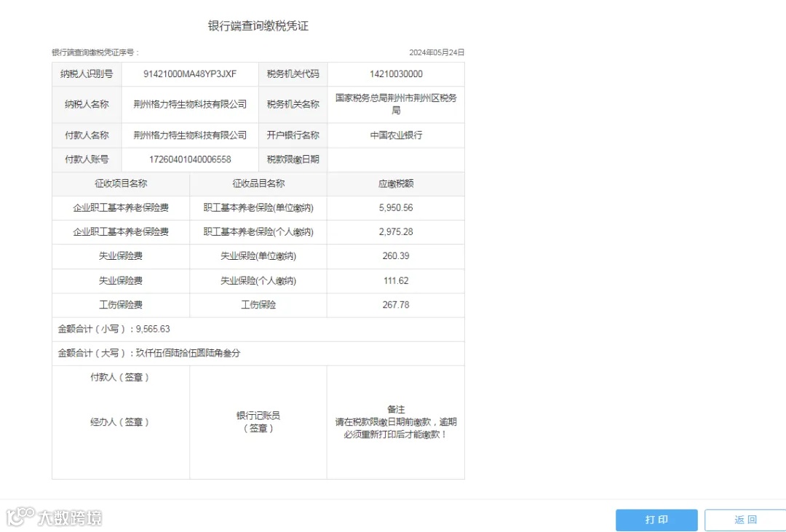Click the 付款人名称 label cell
Screen dimensions: 786x532
[87, 135]
